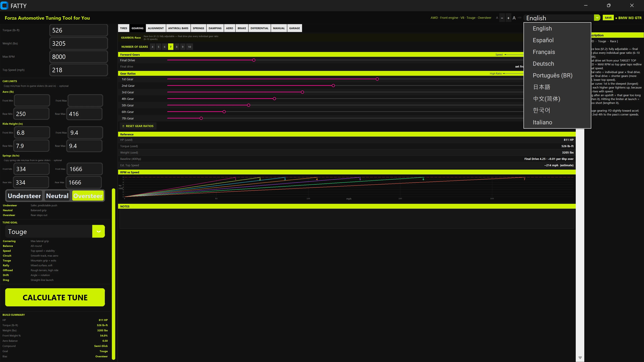Click the 1st Gear slider handle
The height and width of the screenshot is (362, 644).
[x=377, y=79]
